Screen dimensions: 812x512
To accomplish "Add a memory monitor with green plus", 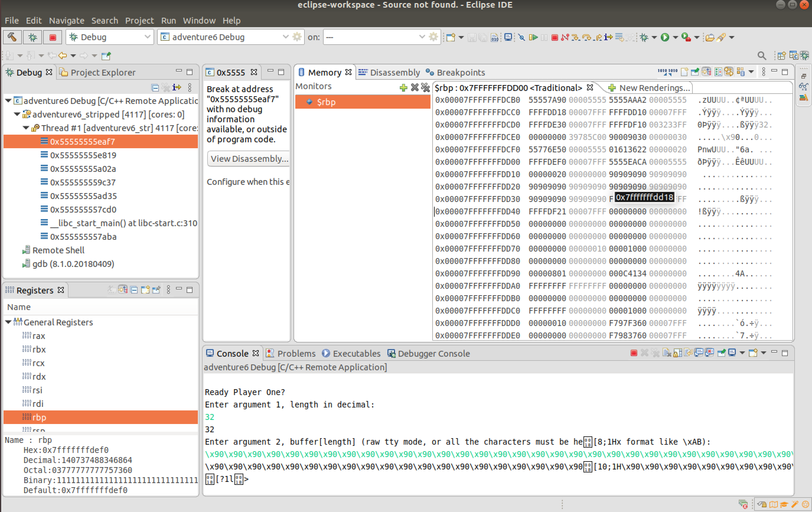I will pos(403,88).
